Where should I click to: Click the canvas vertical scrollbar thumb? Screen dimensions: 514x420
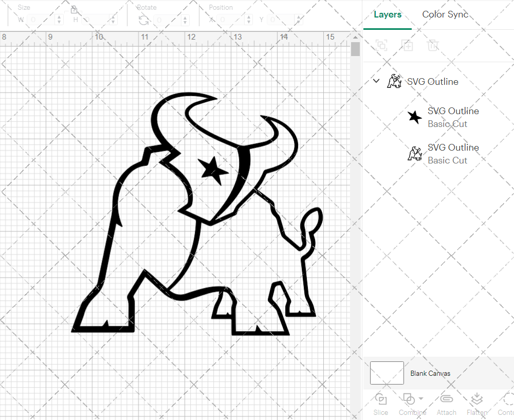(x=355, y=49)
